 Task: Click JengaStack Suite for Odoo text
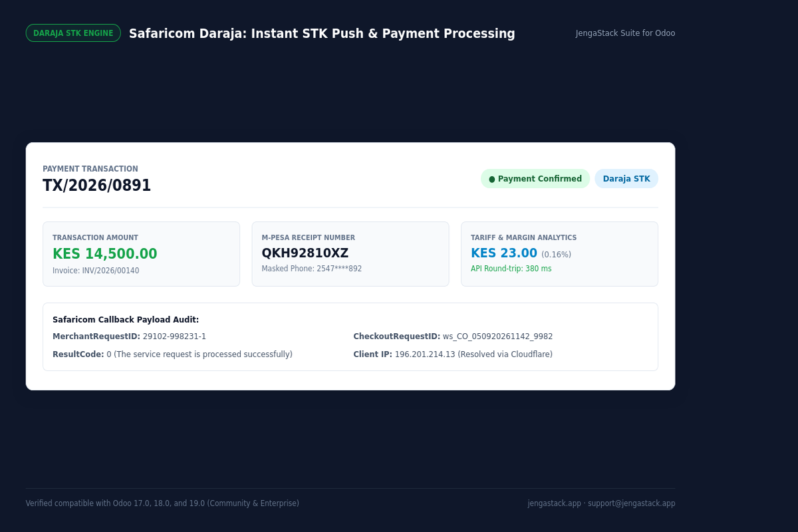625,33
